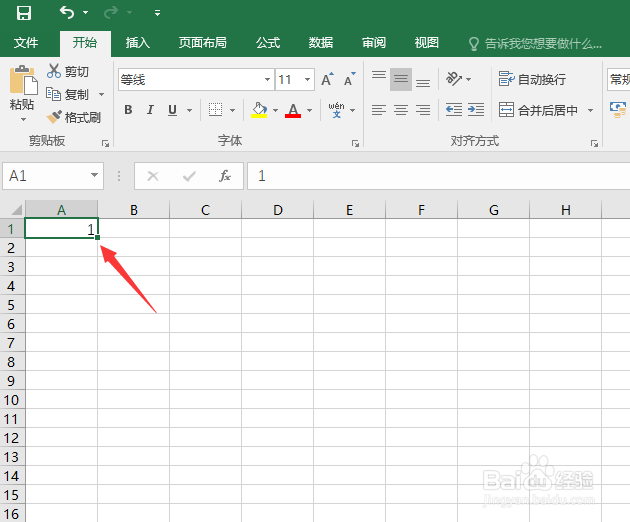Click the accounting number format icon
This screenshot has width=630, height=522.
618,110
